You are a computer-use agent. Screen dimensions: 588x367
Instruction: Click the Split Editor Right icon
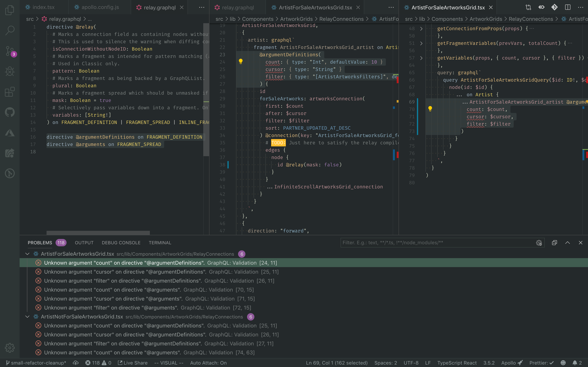(568, 7)
